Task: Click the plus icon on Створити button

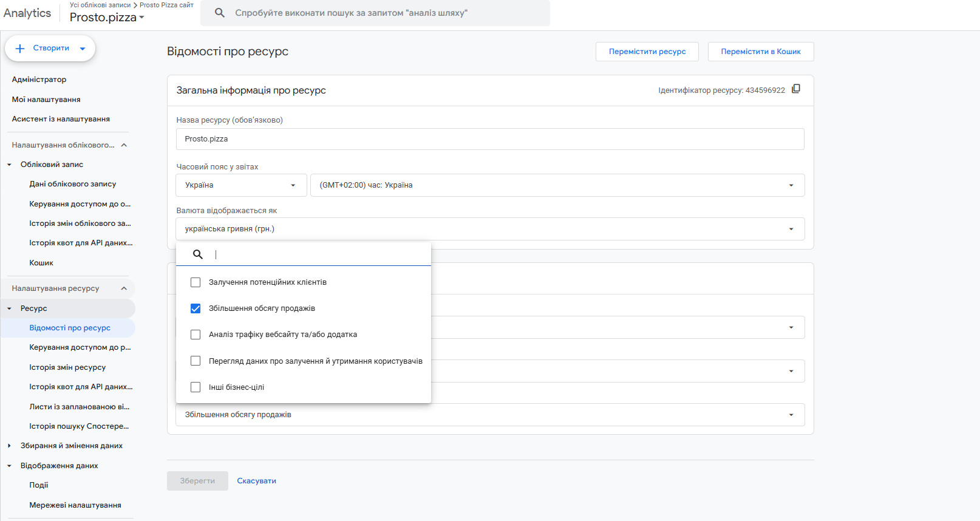Action: pyautogui.click(x=20, y=49)
